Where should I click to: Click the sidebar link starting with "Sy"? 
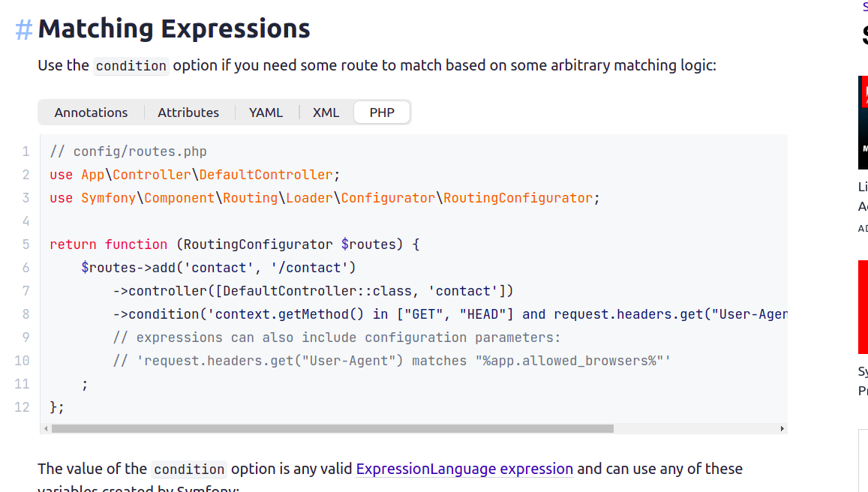pos(863,371)
